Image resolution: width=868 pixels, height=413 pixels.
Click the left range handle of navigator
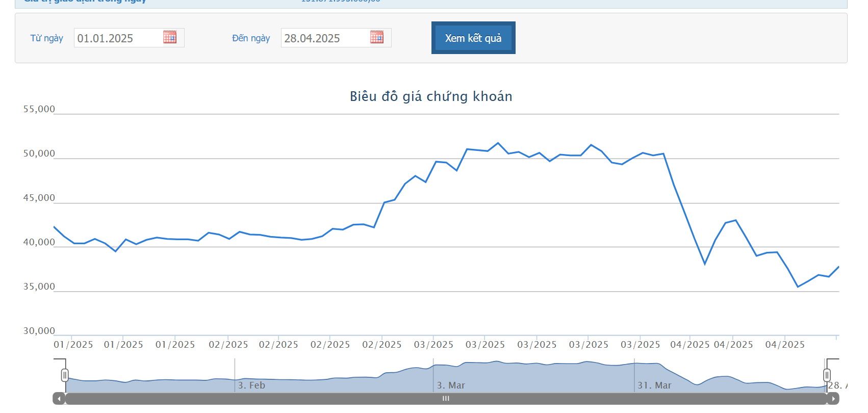[65, 375]
